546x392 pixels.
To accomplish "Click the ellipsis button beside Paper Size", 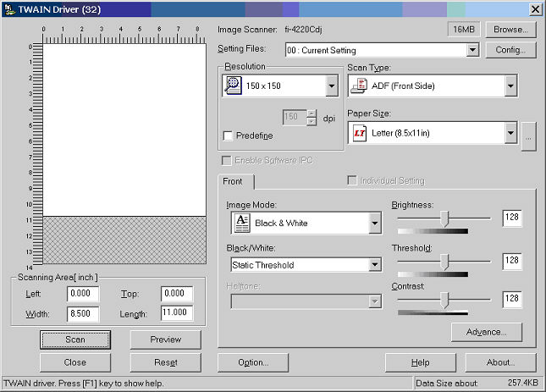I will 529,136.
